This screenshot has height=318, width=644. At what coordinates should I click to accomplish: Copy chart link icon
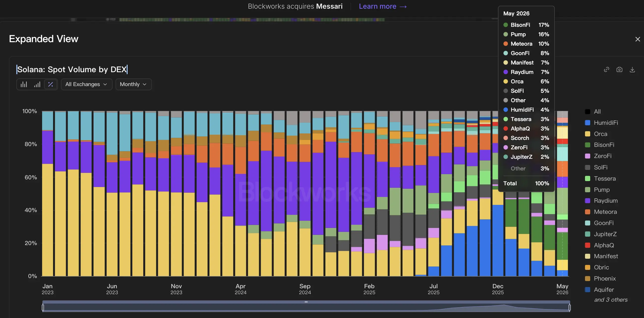(x=607, y=69)
